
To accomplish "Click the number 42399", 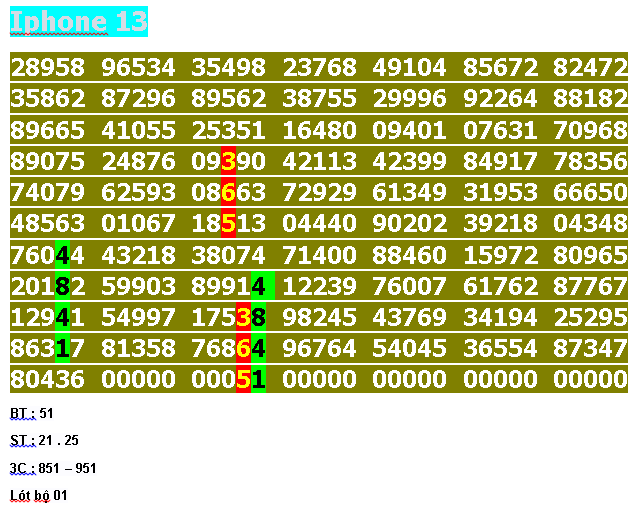I will 409,161.
